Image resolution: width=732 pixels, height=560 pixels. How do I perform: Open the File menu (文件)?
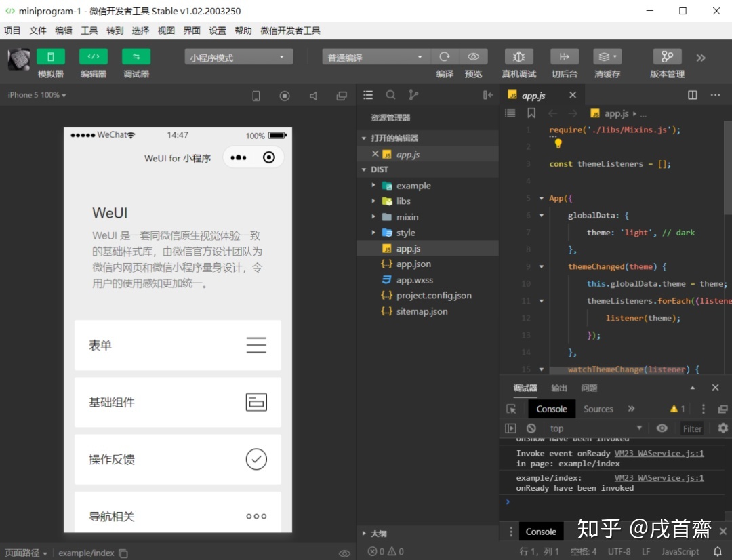point(38,31)
